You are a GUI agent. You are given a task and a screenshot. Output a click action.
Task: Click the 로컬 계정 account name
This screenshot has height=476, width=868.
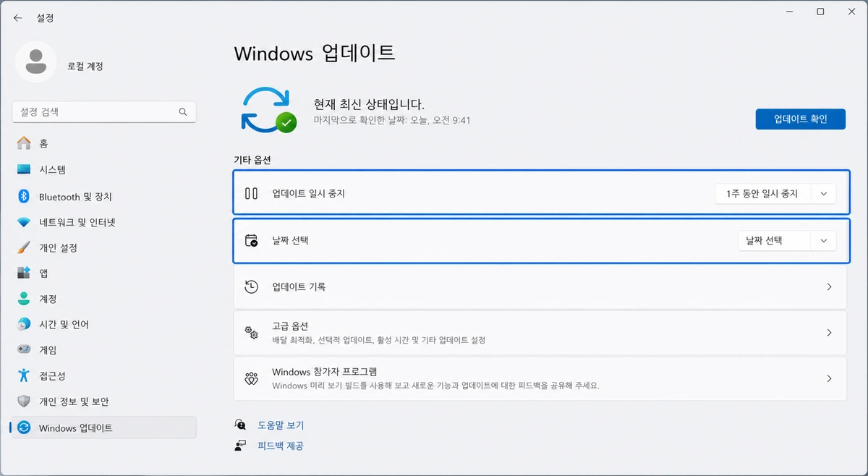coord(85,66)
